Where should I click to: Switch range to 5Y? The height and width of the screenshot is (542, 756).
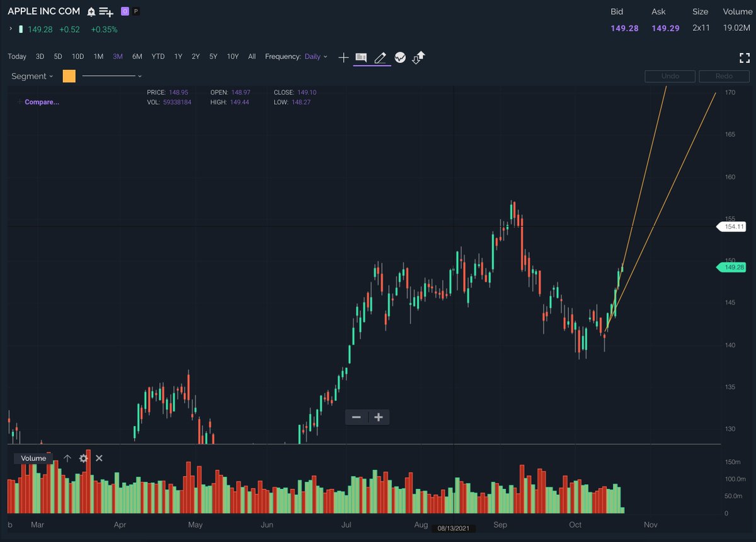[x=214, y=57]
